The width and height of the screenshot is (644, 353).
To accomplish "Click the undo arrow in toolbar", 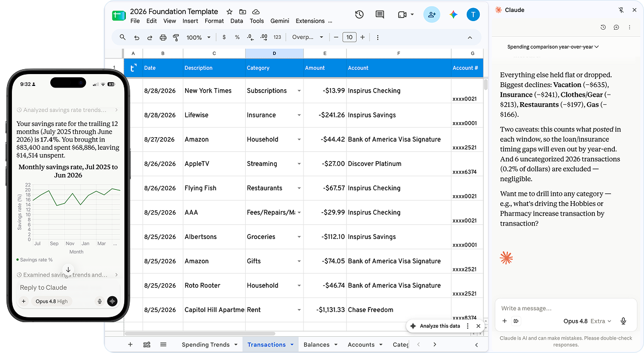I will tap(136, 37).
